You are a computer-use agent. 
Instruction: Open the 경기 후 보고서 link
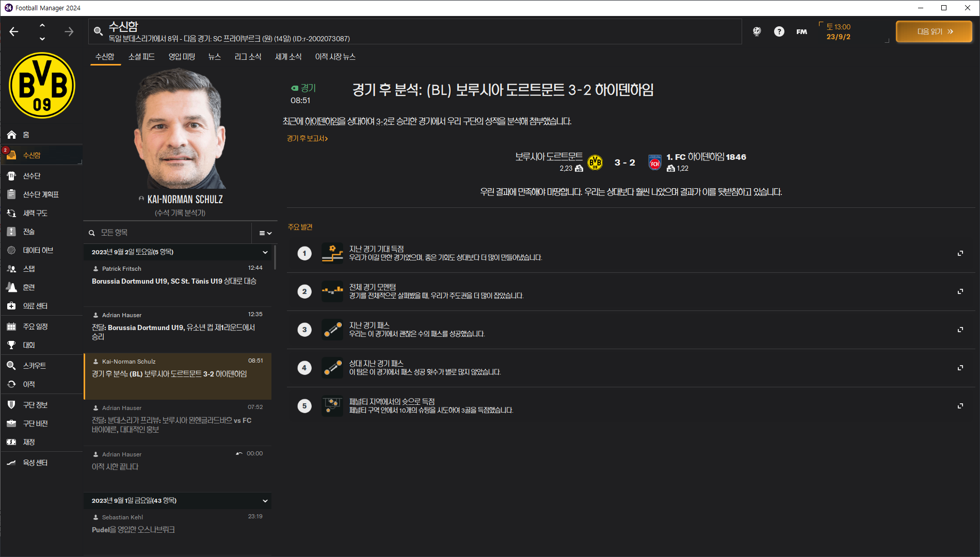(307, 138)
